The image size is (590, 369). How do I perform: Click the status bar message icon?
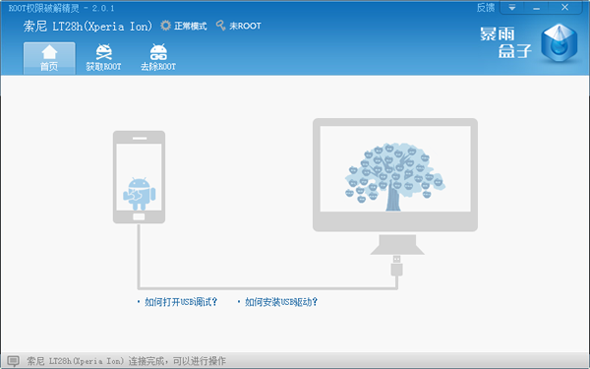[x=13, y=361]
